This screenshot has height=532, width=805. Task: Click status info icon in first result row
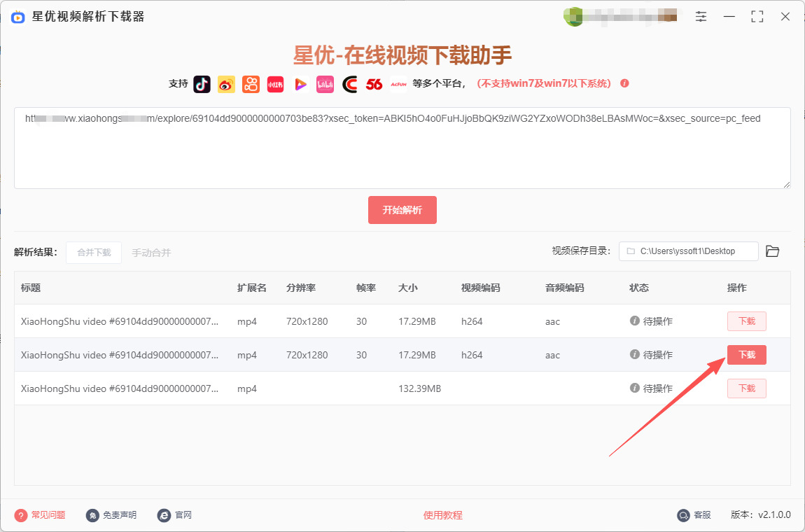pyautogui.click(x=635, y=321)
